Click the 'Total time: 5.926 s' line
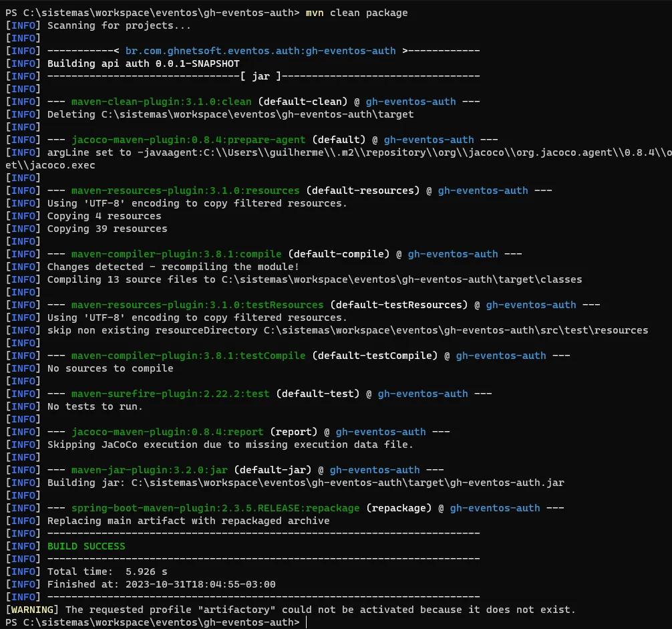 click(x=107, y=572)
